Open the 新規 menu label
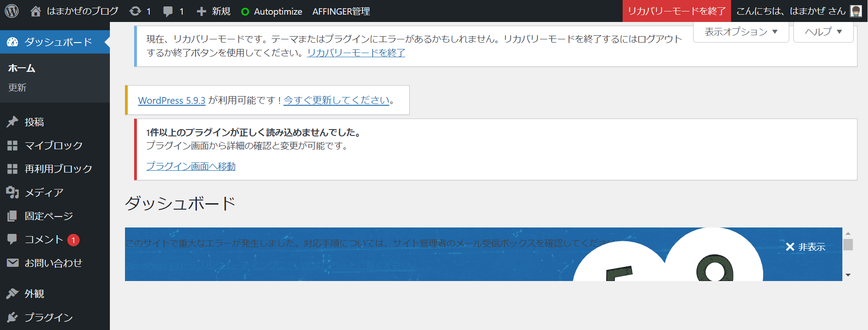 pos(221,11)
